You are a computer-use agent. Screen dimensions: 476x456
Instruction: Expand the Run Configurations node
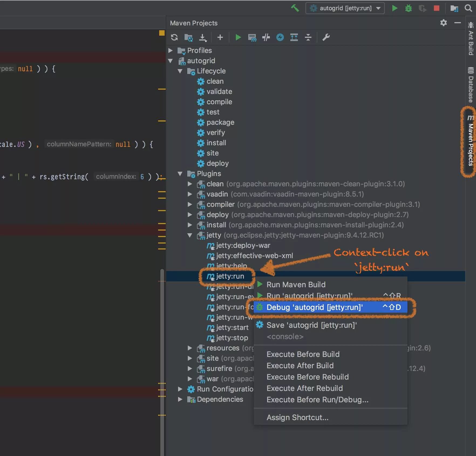[180, 389]
